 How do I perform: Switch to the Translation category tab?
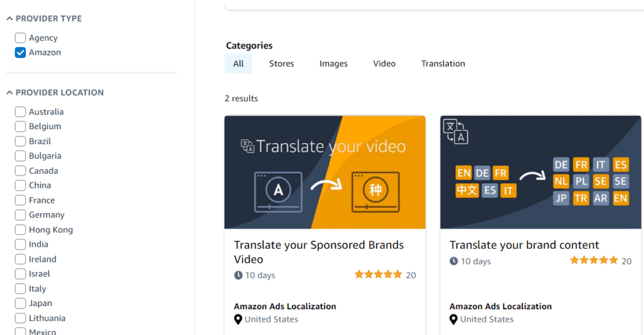[443, 64]
